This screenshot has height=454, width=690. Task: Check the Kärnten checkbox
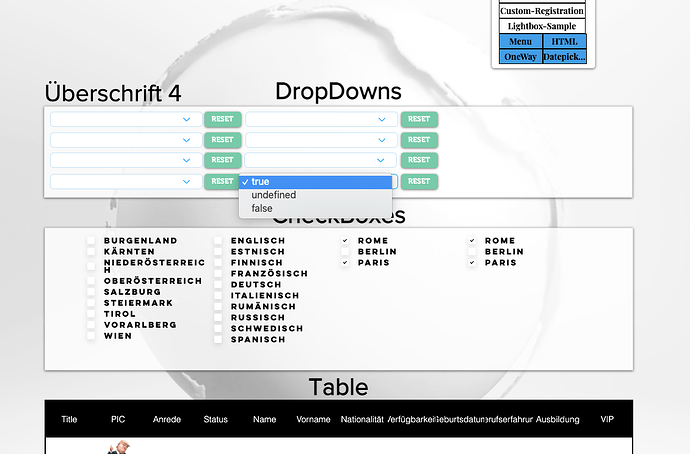click(x=91, y=252)
